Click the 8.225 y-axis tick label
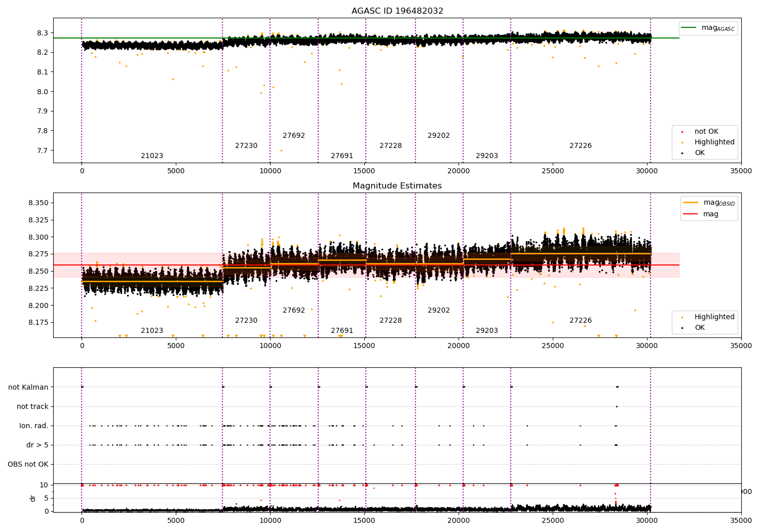760x532 pixels. [39, 288]
